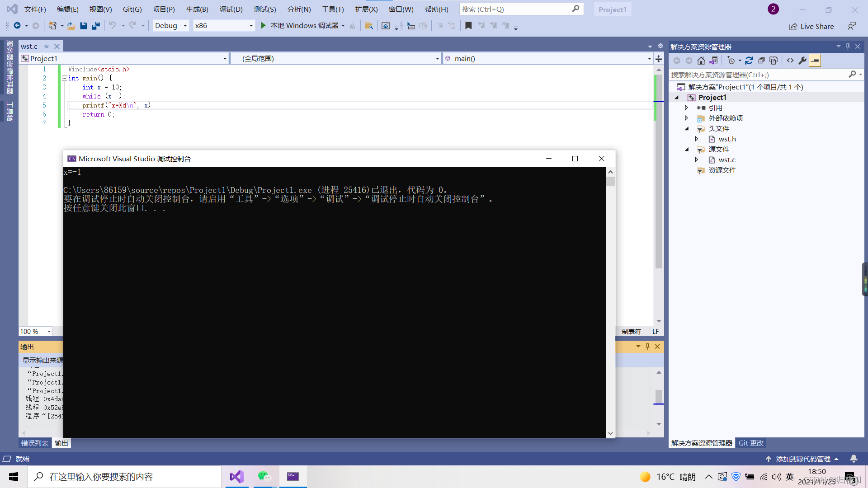Click pending changes filter clock icon
This screenshot has width=868, height=488.
731,61
